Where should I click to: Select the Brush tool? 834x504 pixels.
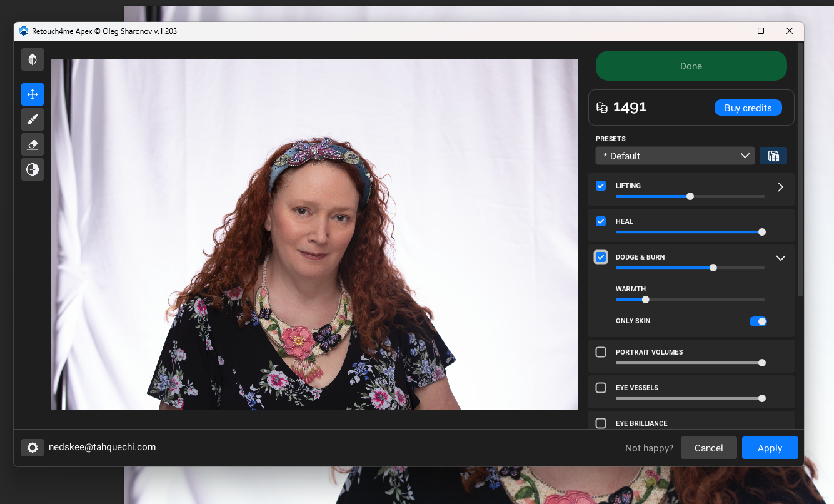(x=33, y=119)
